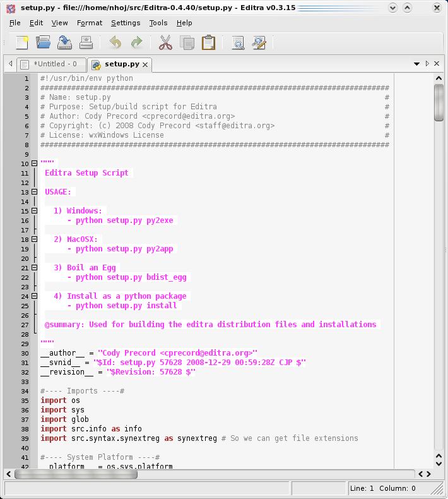Click the Open file folder icon
The image size is (448, 499).
pyautogui.click(x=43, y=43)
